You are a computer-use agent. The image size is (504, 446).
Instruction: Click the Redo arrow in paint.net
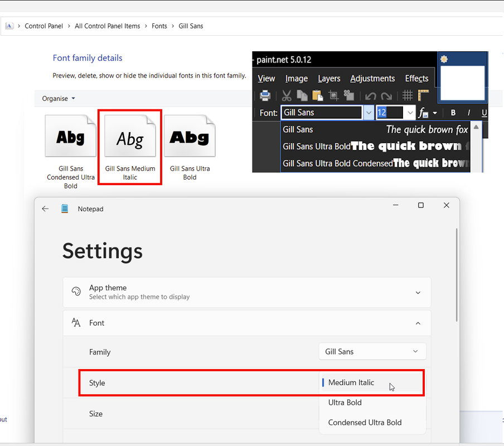pos(386,96)
